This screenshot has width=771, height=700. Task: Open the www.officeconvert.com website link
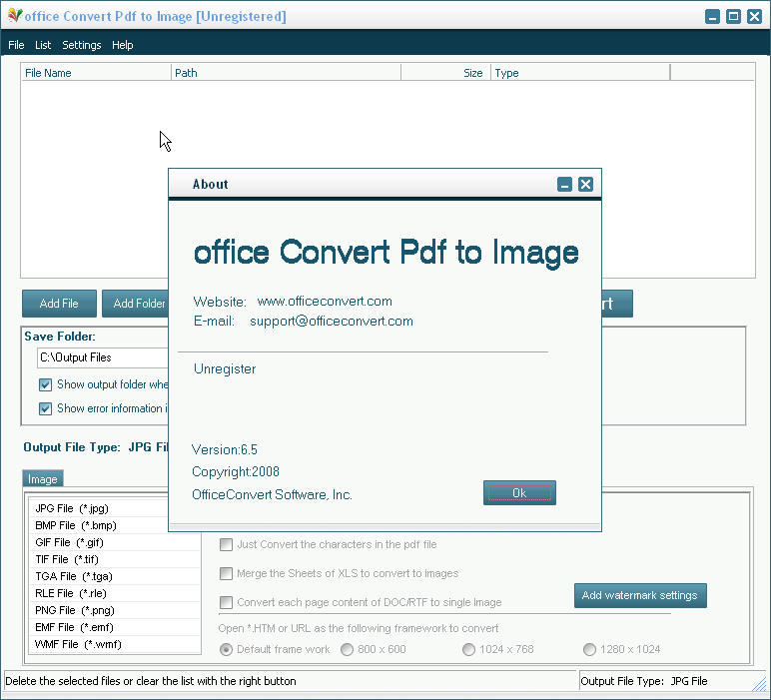coord(325,301)
